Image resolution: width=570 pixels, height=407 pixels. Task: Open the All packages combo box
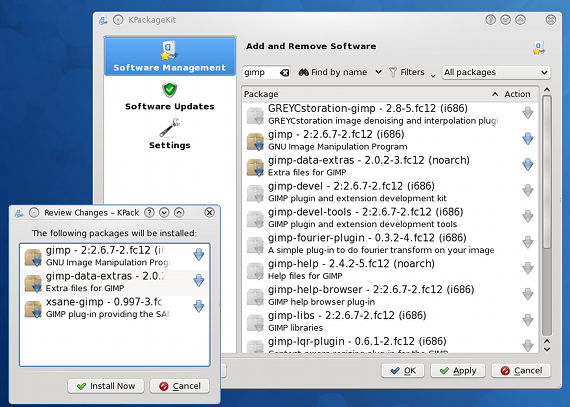point(496,72)
